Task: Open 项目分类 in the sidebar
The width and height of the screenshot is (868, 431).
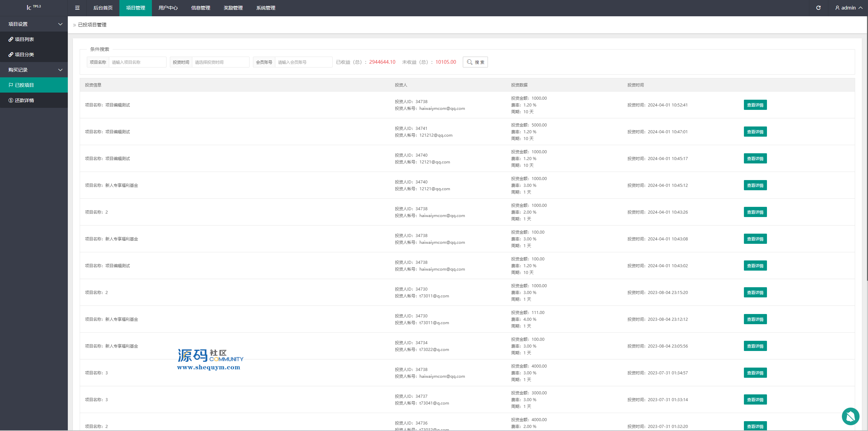Action: pos(34,55)
